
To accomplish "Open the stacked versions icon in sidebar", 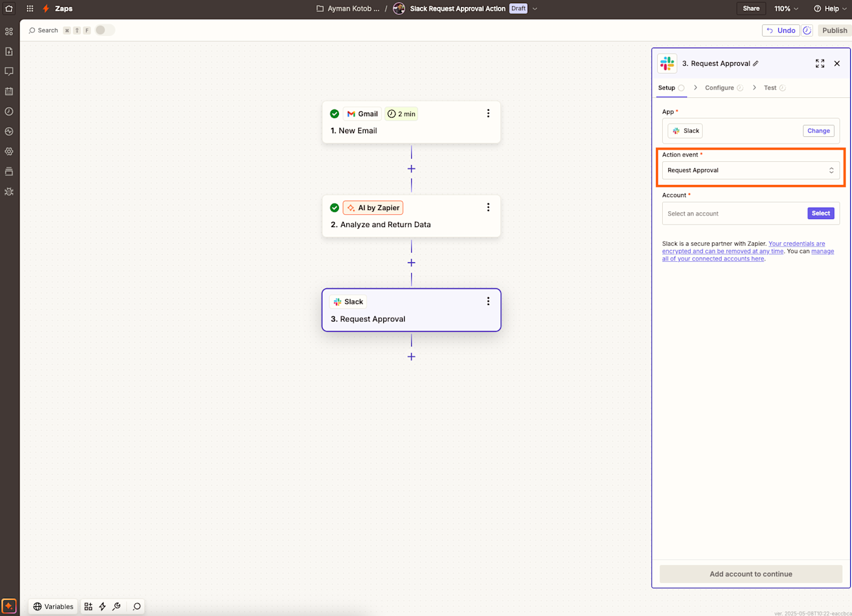I will tap(9, 172).
